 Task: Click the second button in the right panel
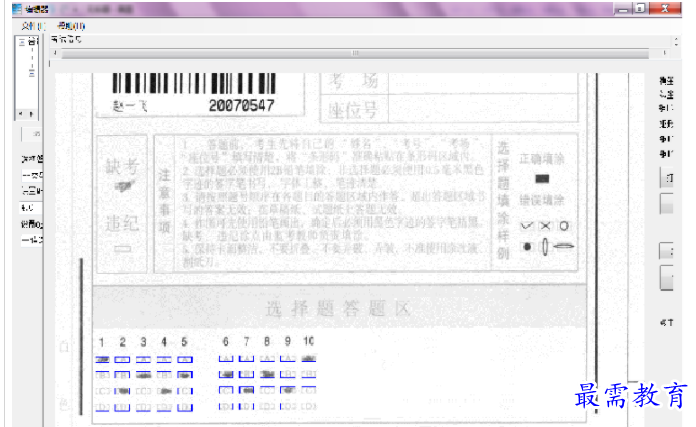pos(667,204)
